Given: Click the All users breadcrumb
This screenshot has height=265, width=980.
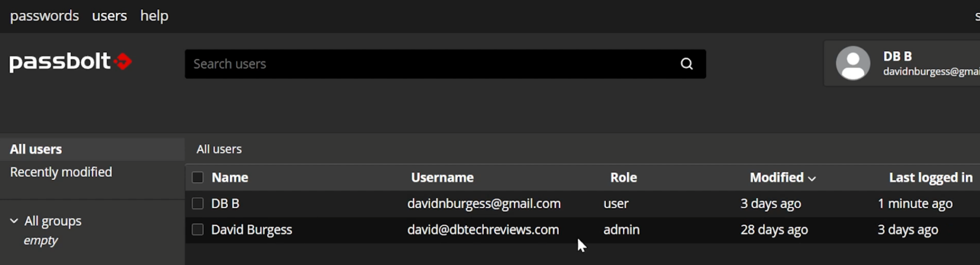Looking at the screenshot, I should click(x=219, y=149).
